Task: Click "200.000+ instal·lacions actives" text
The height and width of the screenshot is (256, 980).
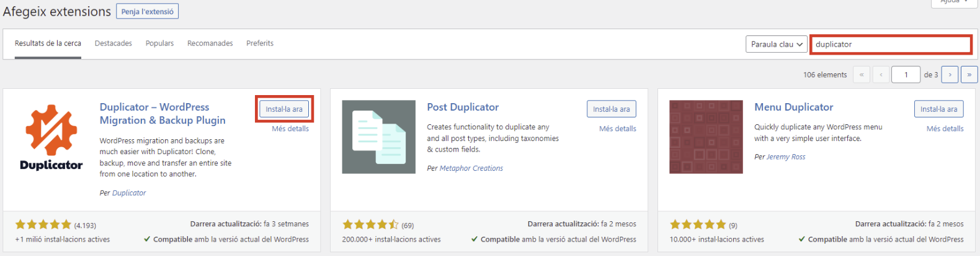Action: click(391, 239)
